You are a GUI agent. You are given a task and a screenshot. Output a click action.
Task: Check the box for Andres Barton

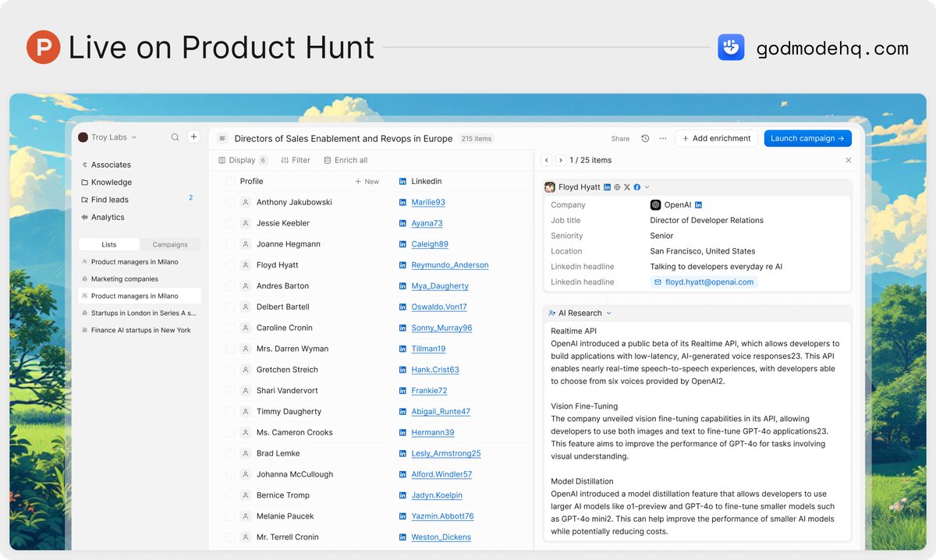click(230, 285)
